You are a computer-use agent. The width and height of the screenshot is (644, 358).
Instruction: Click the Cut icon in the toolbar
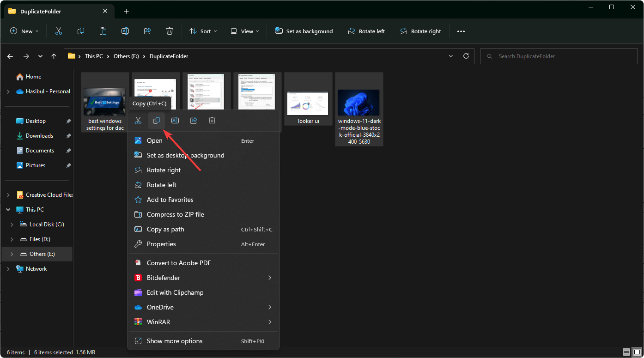click(58, 31)
